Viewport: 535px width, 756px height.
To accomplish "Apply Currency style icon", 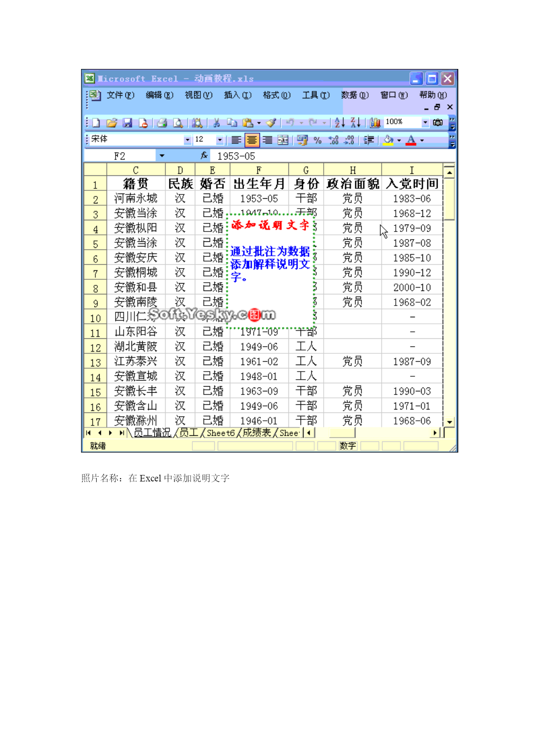I will [302, 140].
